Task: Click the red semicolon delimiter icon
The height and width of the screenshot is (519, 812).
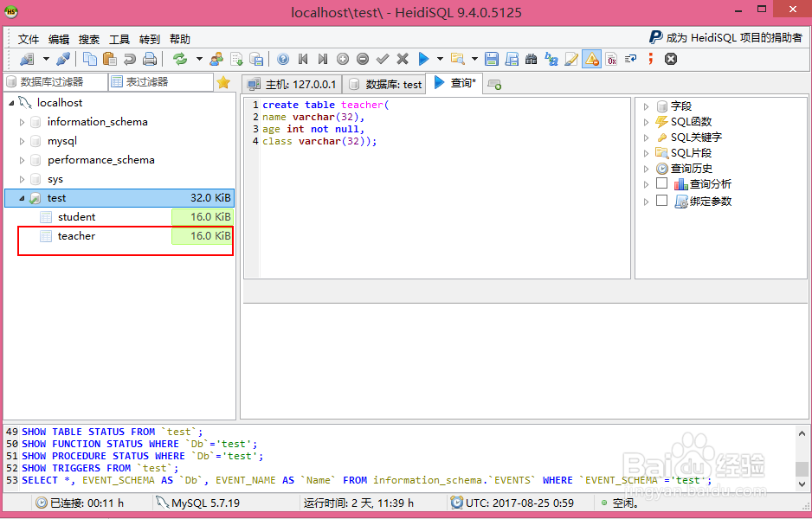Action: click(651, 59)
